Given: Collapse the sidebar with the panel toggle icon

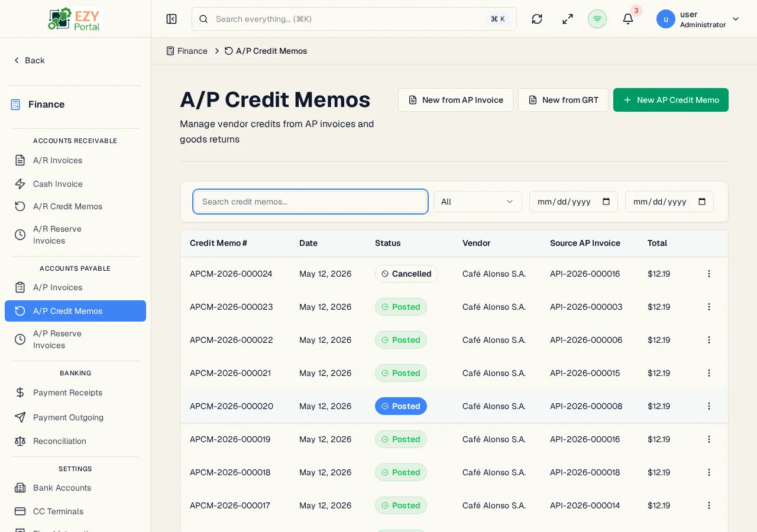Looking at the screenshot, I should [172, 19].
